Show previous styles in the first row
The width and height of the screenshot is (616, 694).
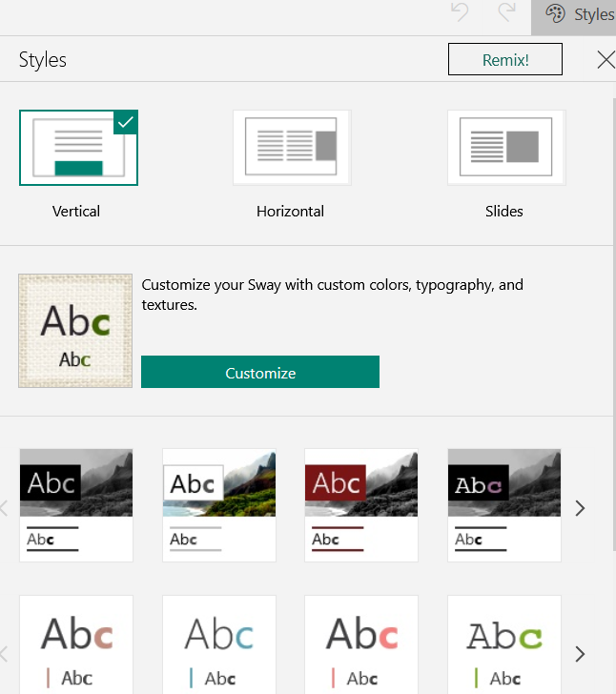point(5,509)
